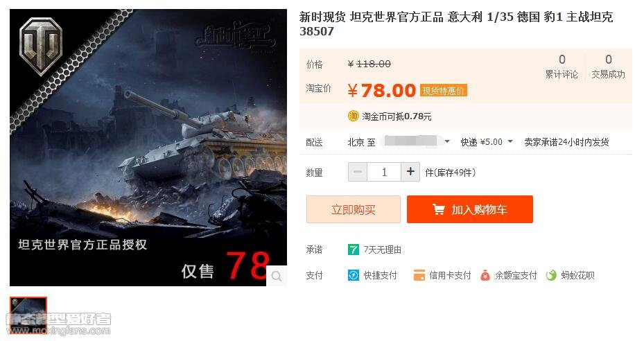Click the green 7-day return icon
Image resolution: width=644 pixels, height=341 pixels.
354,250
